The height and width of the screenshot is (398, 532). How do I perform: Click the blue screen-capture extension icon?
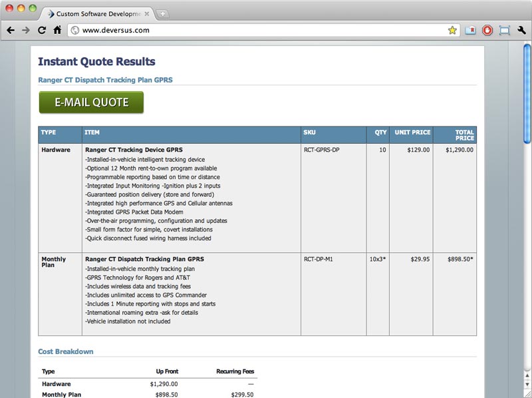[504, 30]
